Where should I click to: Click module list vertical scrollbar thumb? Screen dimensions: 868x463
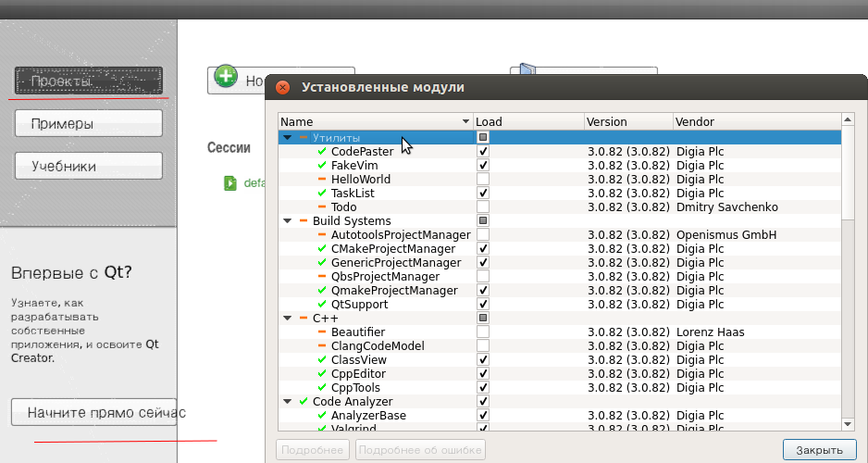[x=848, y=173]
